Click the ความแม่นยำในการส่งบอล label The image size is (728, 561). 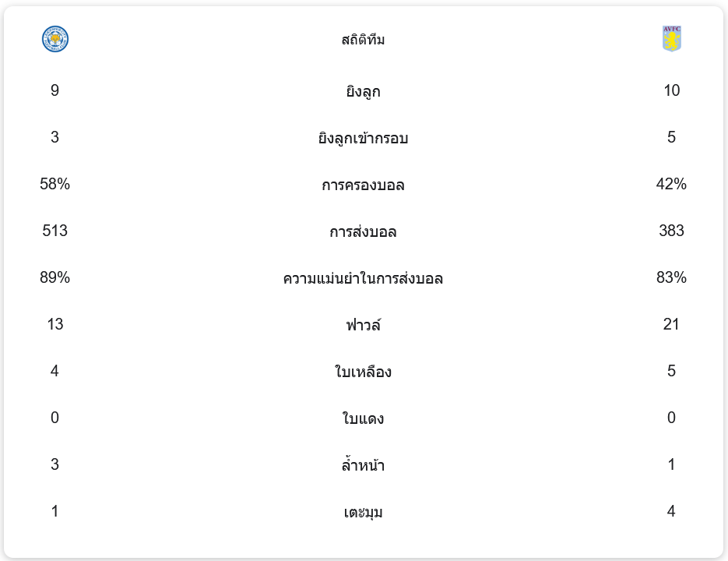(363, 279)
